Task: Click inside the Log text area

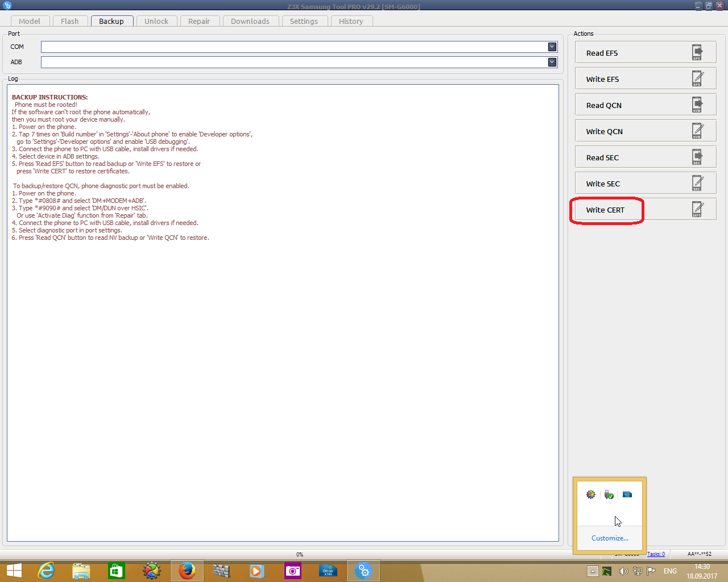Action: 283,313
